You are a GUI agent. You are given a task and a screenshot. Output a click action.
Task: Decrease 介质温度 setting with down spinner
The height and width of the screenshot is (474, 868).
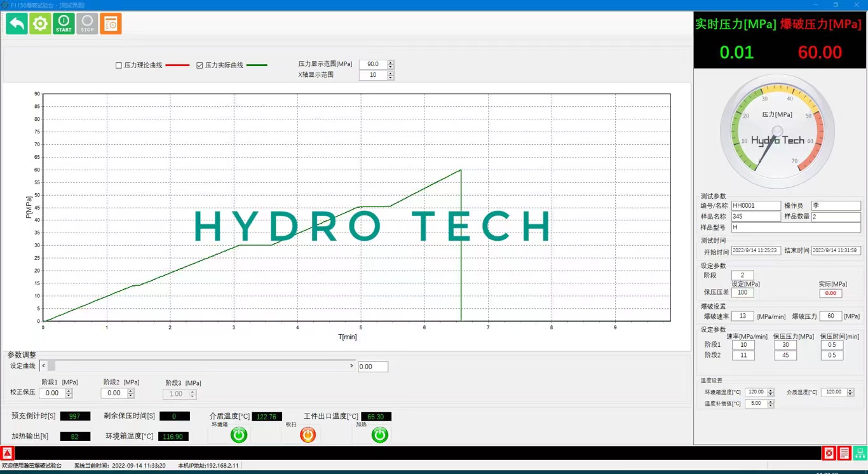(x=850, y=395)
